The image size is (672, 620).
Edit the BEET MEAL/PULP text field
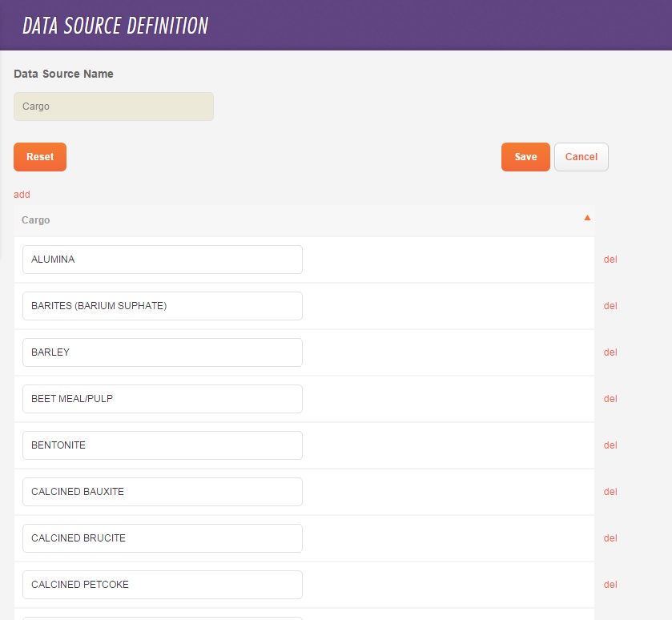pos(163,399)
